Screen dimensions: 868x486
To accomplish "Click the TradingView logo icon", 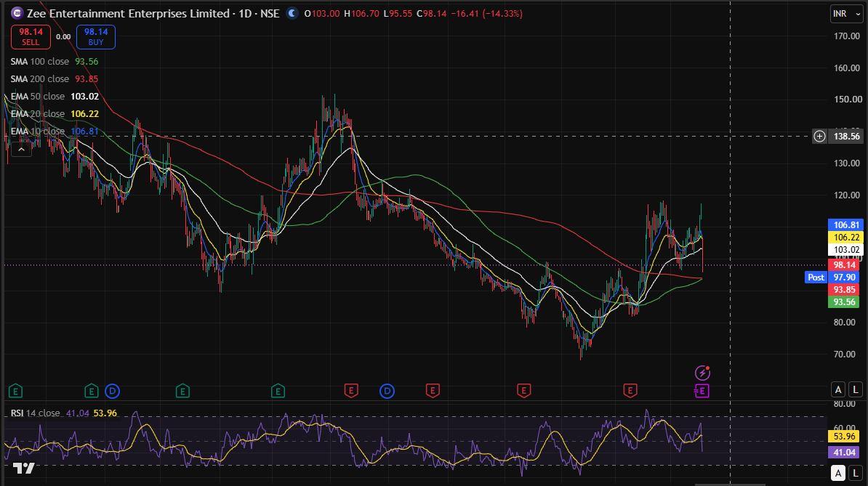I will 24,469.
